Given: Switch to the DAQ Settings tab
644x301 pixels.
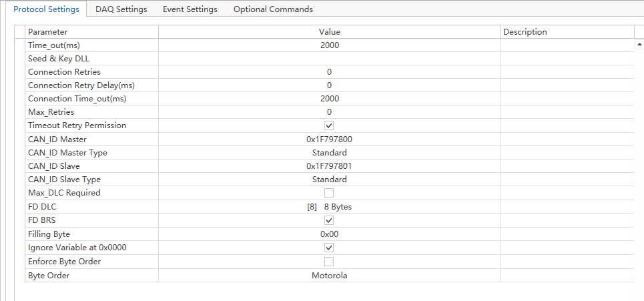Looking at the screenshot, I should click(121, 9).
